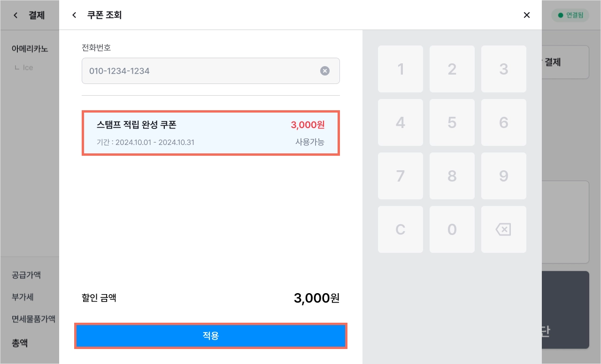Tap keypad number 7
The image size is (601, 364).
coord(401,176)
